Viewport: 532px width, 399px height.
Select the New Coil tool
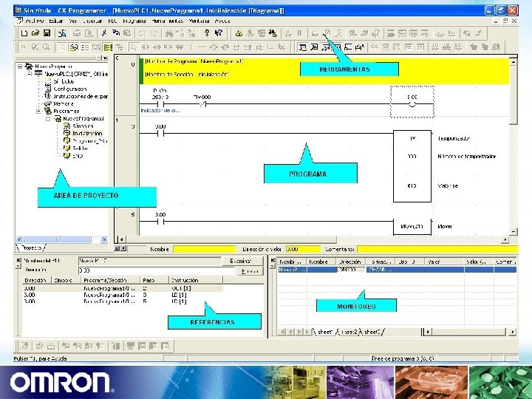pyautogui.click(x=214, y=47)
